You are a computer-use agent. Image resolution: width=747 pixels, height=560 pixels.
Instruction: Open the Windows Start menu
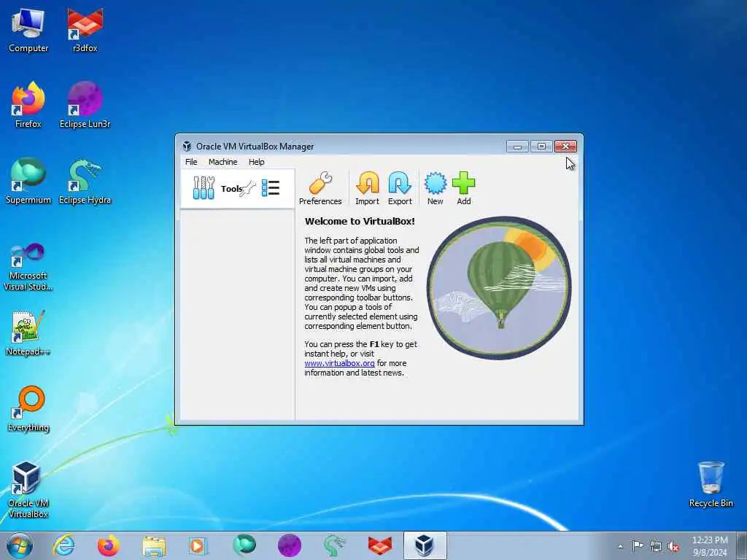pos(20,545)
